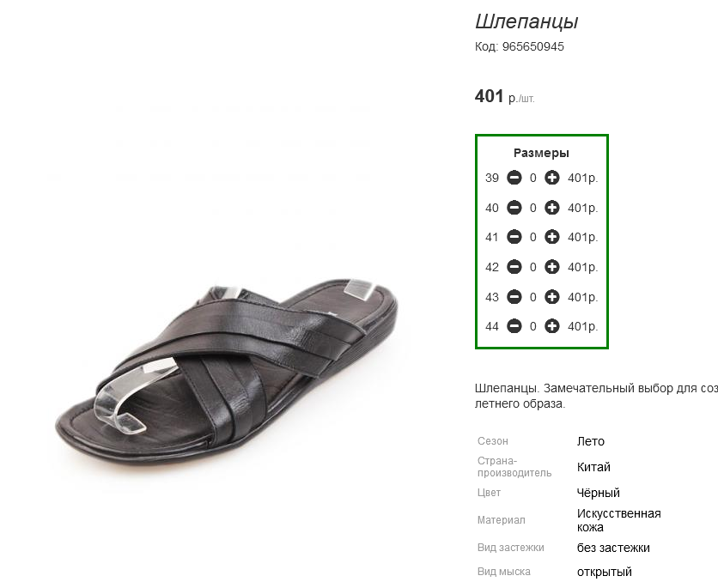Click the Шлепанцы product title
The image size is (718, 588).
pyautogui.click(x=526, y=21)
